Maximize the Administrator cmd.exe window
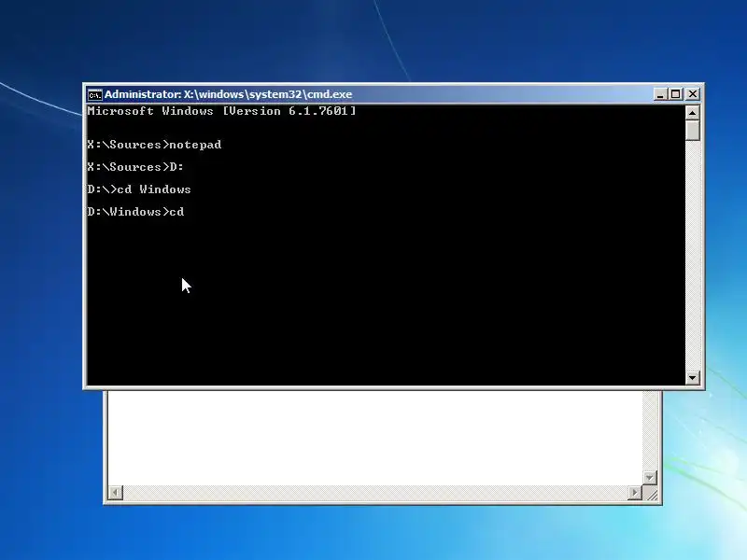The width and height of the screenshot is (747, 560). (x=675, y=94)
